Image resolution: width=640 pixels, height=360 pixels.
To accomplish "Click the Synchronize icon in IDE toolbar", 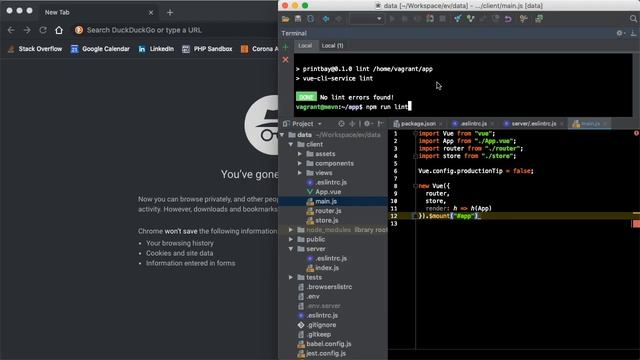I will 311,19.
